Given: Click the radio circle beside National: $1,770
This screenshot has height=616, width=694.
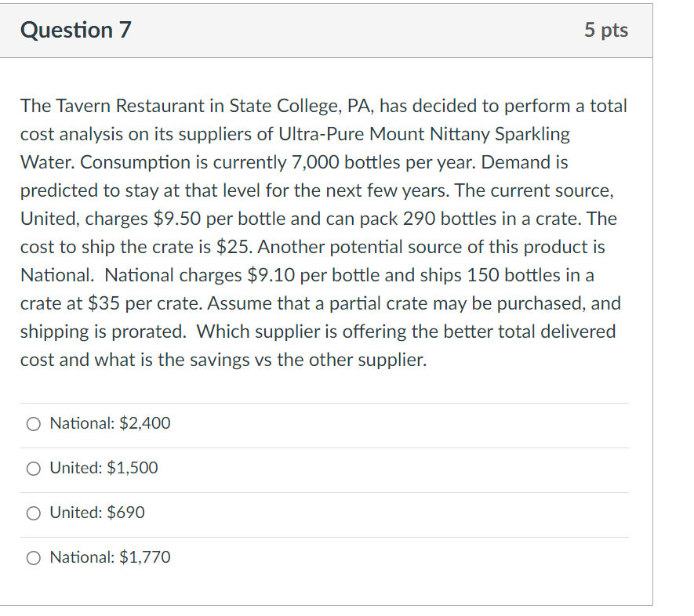Looking at the screenshot, I should (33, 557).
